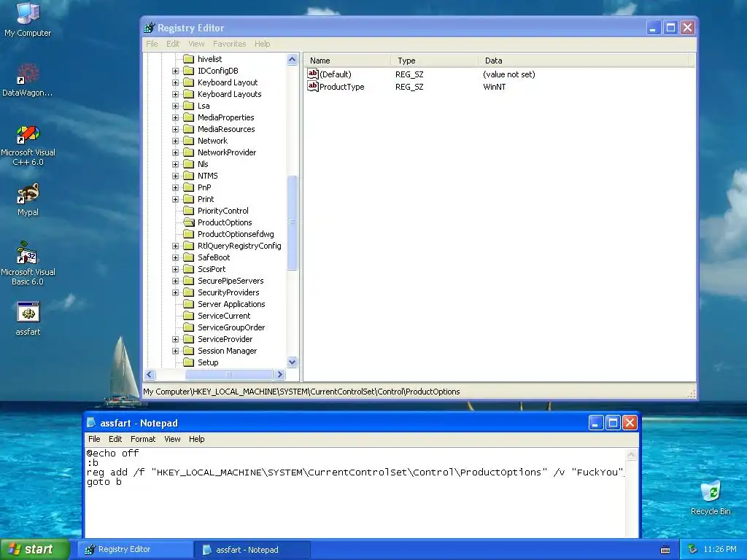Click the taskbar clock showing 11:26 PM
This screenshot has width=747, height=560.
(x=720, y=550)
